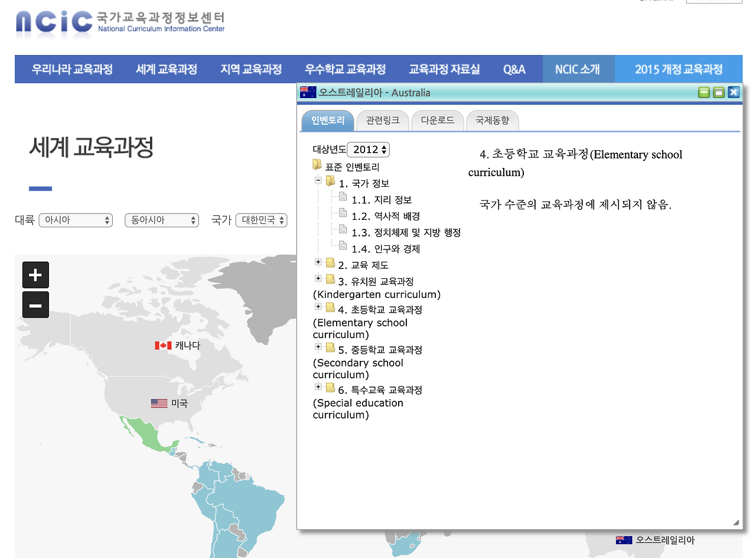Open the 국가 country dropdown
Screen dimensions: 756x558
[x=261, y=220]
